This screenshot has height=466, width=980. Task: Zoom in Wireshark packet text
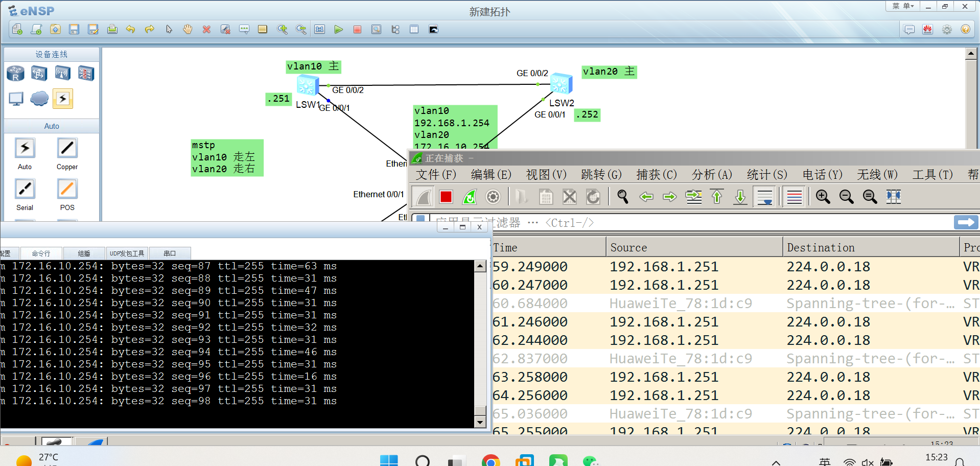[x=823, y=197]
